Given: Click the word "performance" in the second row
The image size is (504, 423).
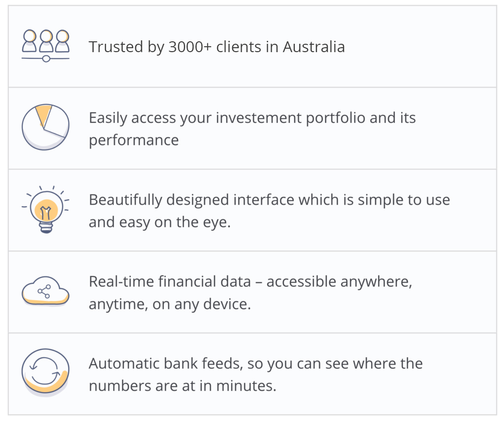Looking at the screenshot, I should pos(133,140).
